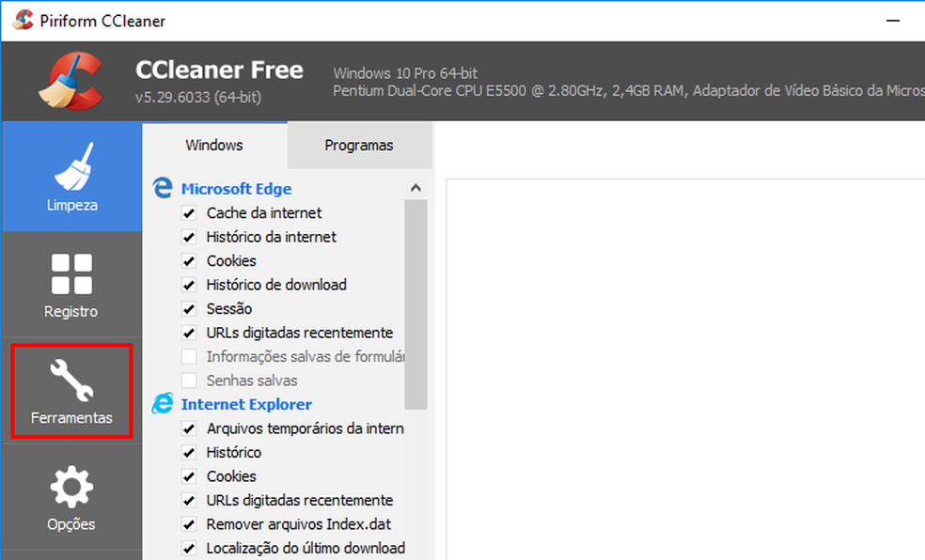Switch to the Windows tab
Image resolution: width=925 pixels, height=560 pixels.
[214, 145]
